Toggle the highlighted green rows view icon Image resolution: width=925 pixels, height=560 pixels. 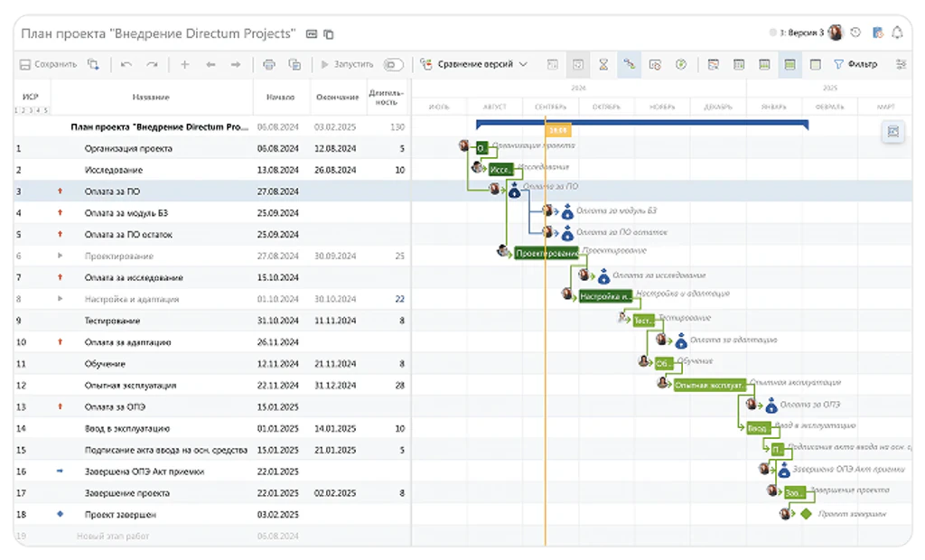pos(790,64)
